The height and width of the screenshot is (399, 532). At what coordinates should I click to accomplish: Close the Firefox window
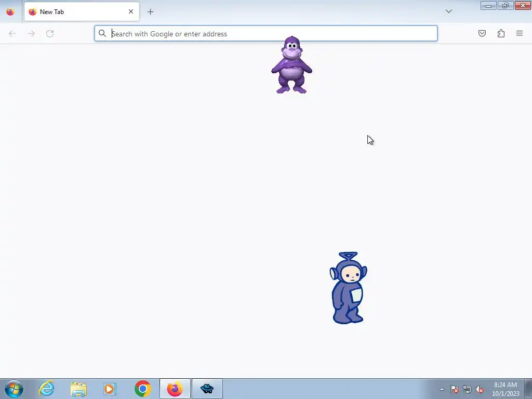(523, 5)
